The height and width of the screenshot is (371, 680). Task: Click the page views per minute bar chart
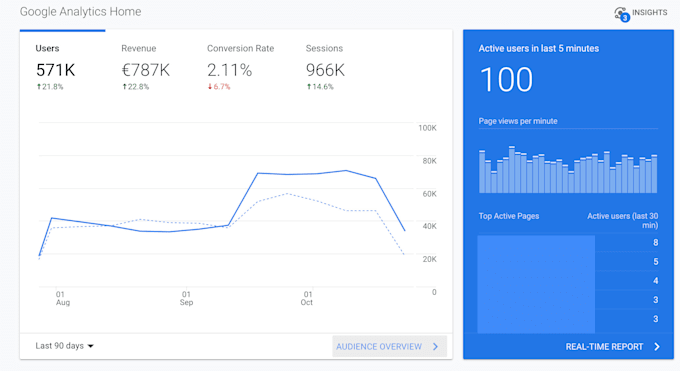coord(568,170)
